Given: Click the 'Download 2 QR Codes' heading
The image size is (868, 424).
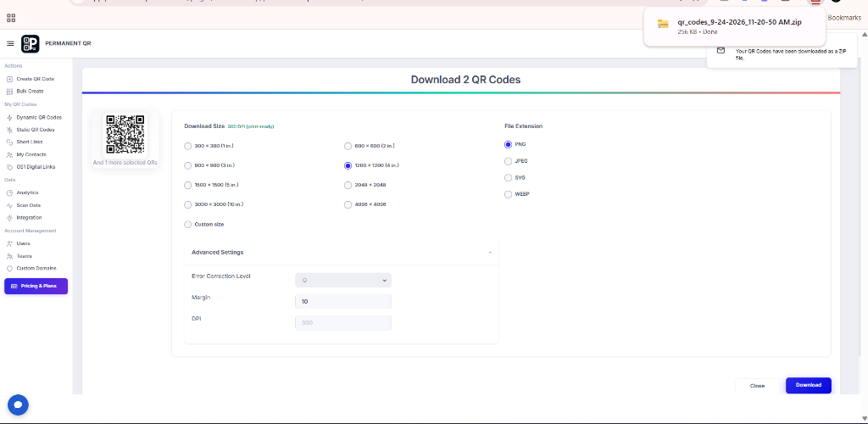Looking at the screenshot, I should click(x=465, y=80).
